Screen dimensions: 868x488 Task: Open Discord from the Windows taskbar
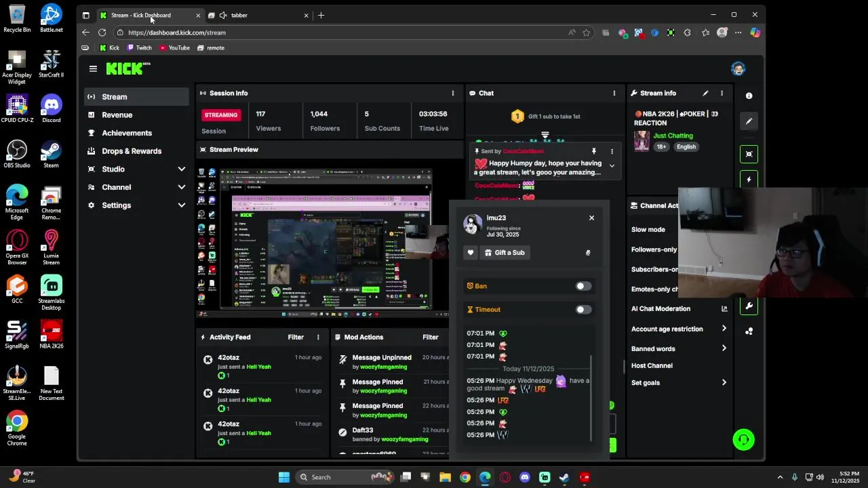click(x=525, y=477)
